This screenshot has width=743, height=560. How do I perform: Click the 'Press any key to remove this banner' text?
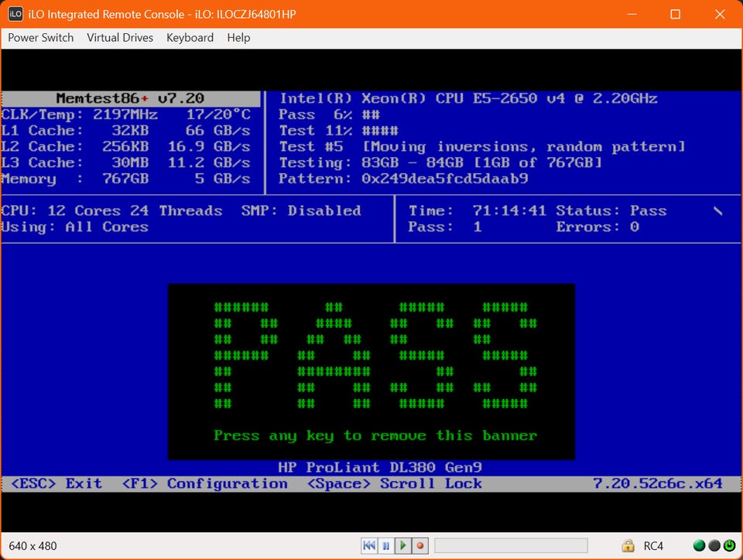[375, 435]
